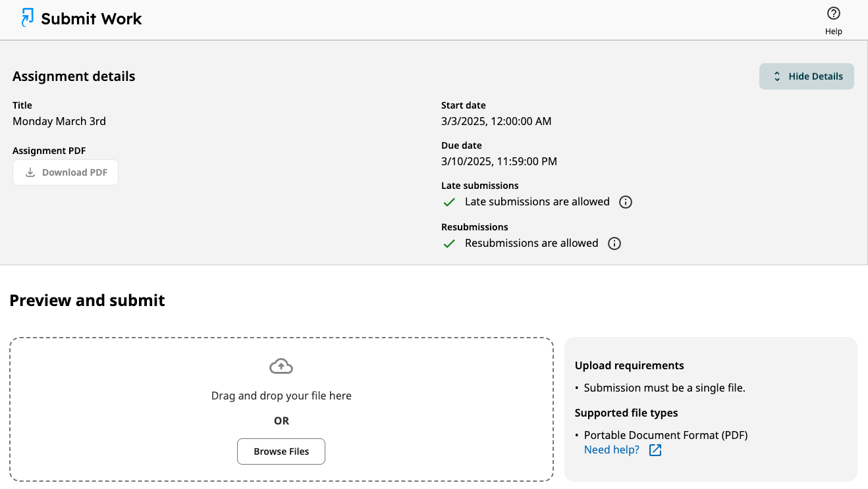Viewport: 868px width, 489px height.
Task: Click the green checkmark next to Resubmissions
Action: tap(449, 244)
